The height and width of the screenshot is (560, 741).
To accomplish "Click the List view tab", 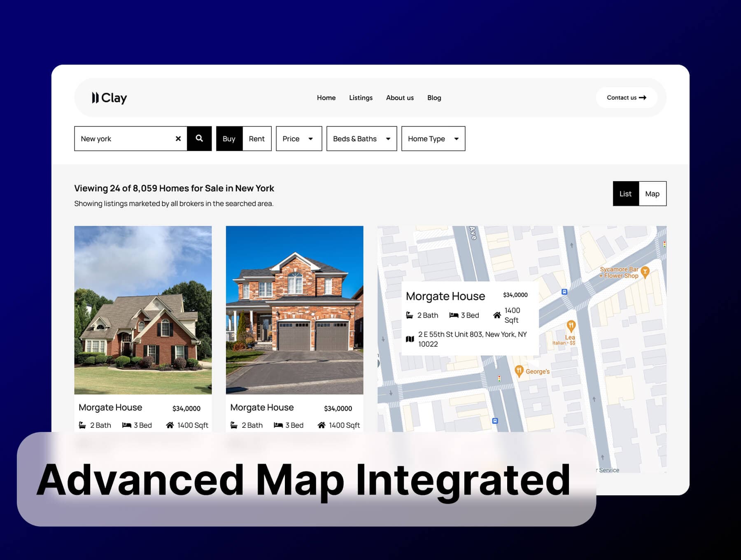I will coord(626,194).
